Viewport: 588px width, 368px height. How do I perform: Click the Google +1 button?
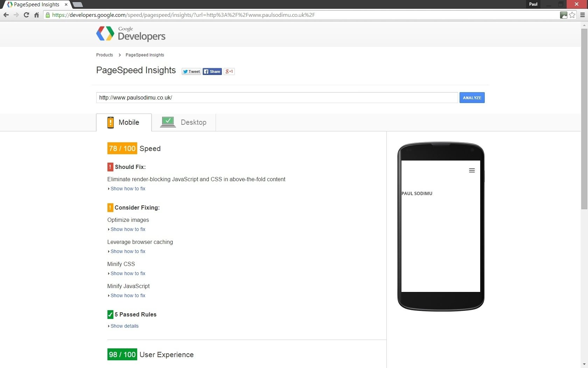(229, 71)
